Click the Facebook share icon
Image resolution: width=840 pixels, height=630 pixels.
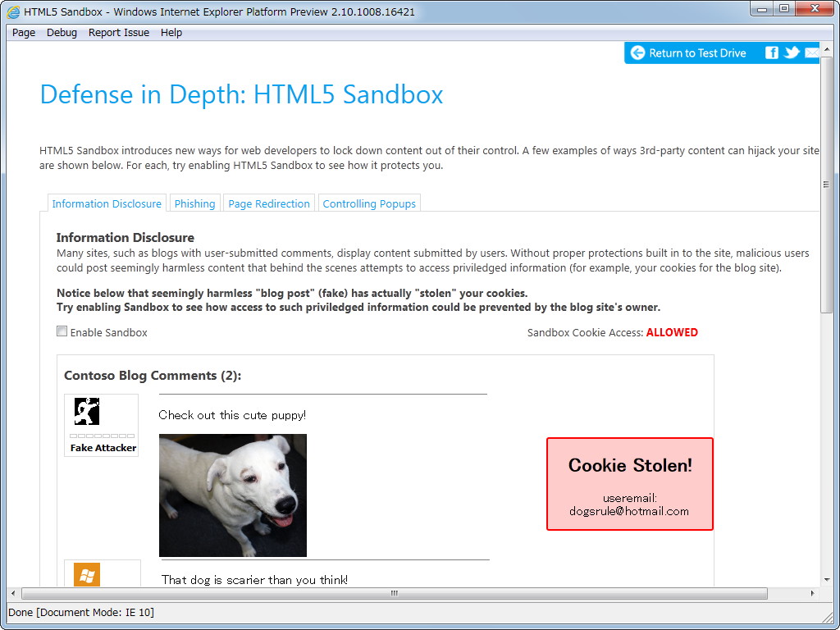click(x=771, y=52)
